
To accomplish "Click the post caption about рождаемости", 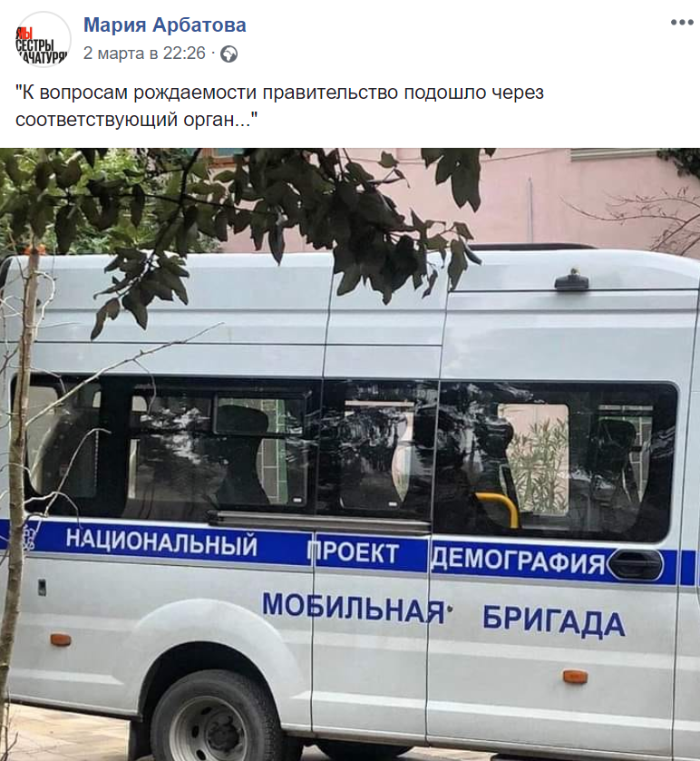I will (x=280, y=105).
